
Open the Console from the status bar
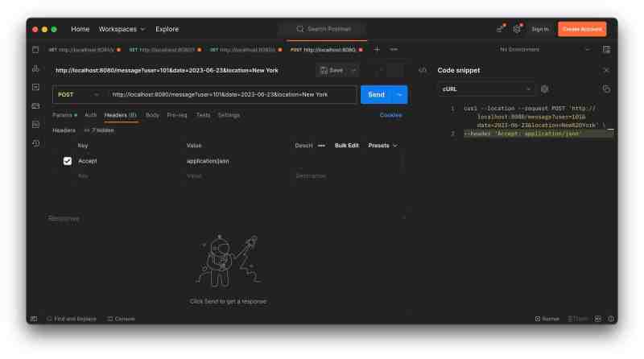(122, 319)
